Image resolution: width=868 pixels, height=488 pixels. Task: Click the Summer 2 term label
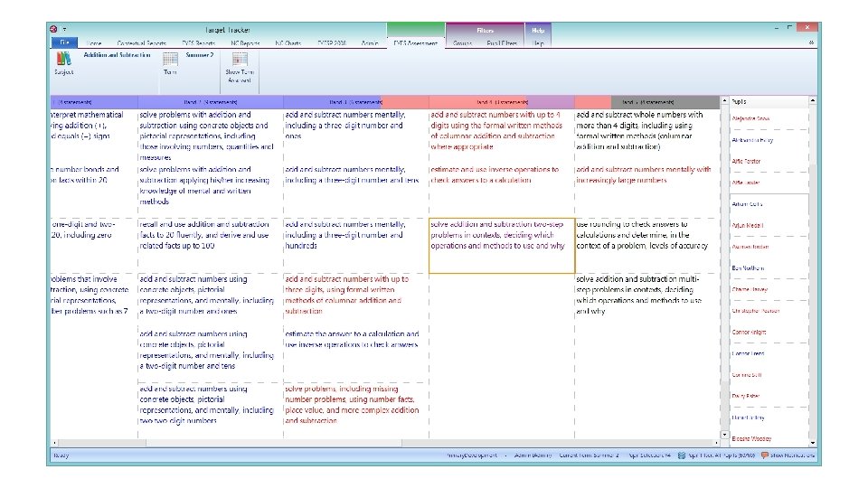click(x=199, y=55)
